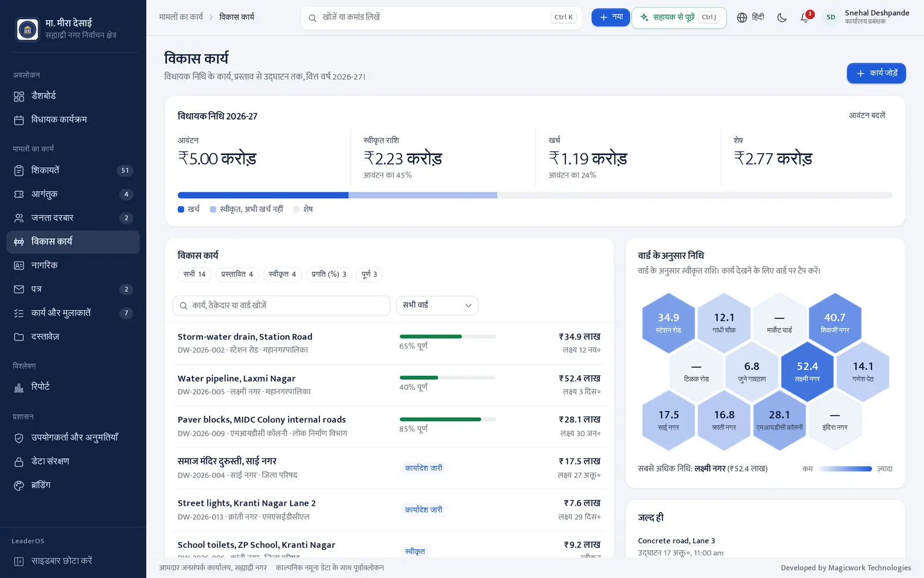Open दस्तावेज़ folder in sidebar
This screenshot has width=924, height=578.
[x=73, y=336]
